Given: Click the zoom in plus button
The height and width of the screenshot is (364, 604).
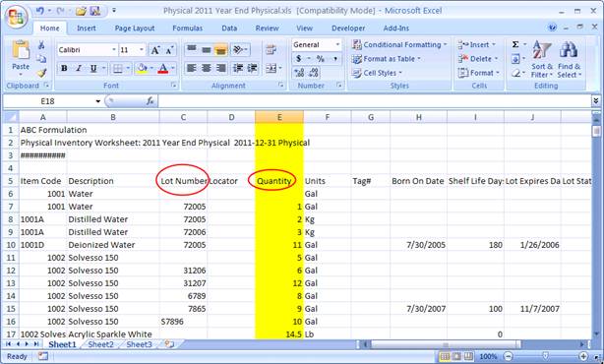Looking at the screenshot, I should click(x=583, y=356).
